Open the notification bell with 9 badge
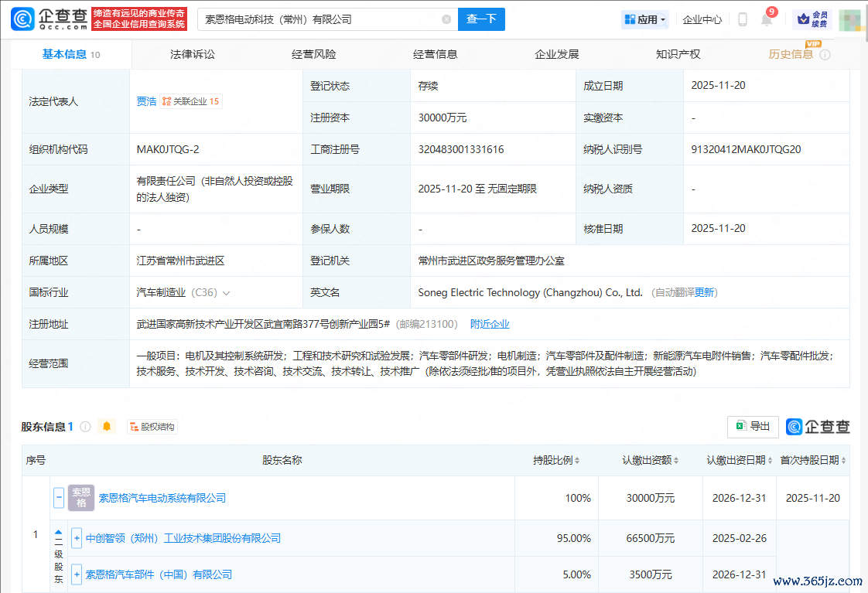868x593 pixels. [x=767, y=20]
